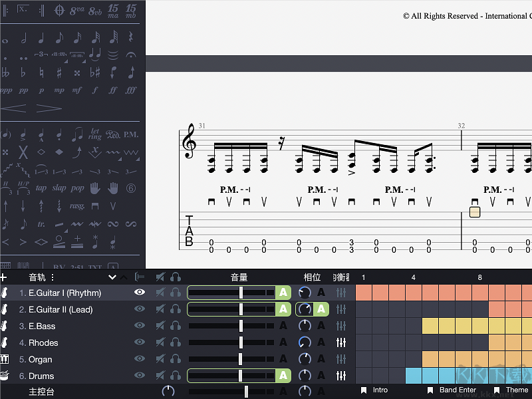Click the Organ track volume slider

tap(239, 359)
